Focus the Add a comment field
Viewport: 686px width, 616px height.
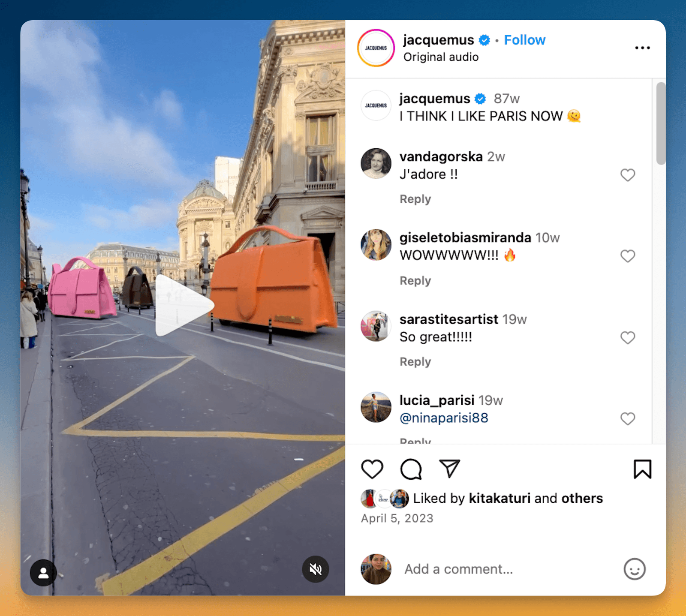pyautogui.click(x=458, y=569)
